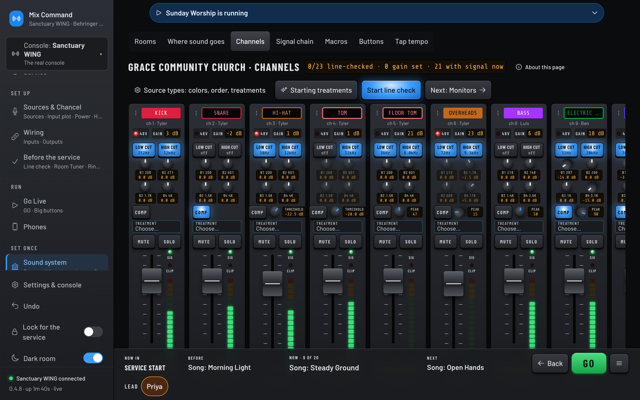Click the Back button
Image resolution: width=640 pixels, height=400 pixels.
point(550,363)
